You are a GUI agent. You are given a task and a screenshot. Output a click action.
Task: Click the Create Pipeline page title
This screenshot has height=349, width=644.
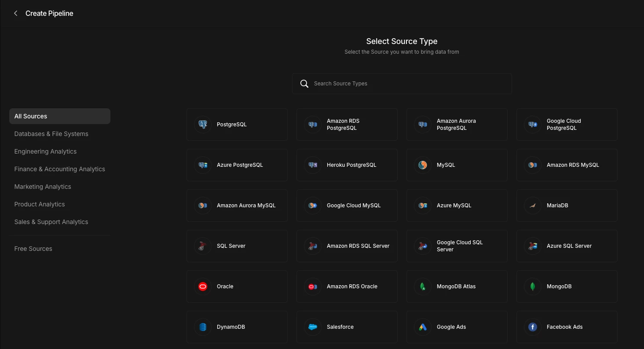pyautogui.click(x=49, y=13)
